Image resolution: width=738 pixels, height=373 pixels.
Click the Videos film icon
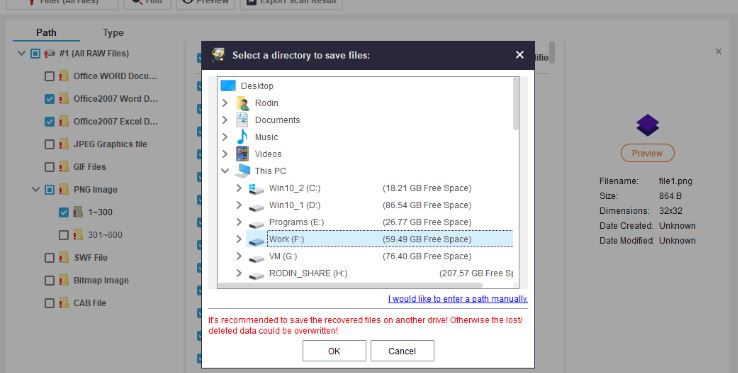[x=242, y=154]
